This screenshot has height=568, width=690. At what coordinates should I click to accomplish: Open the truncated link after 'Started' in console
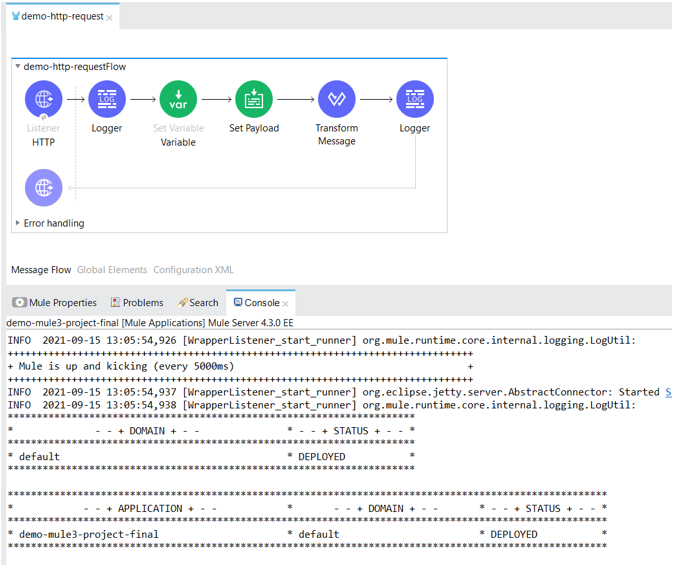(x=668, y=392)
